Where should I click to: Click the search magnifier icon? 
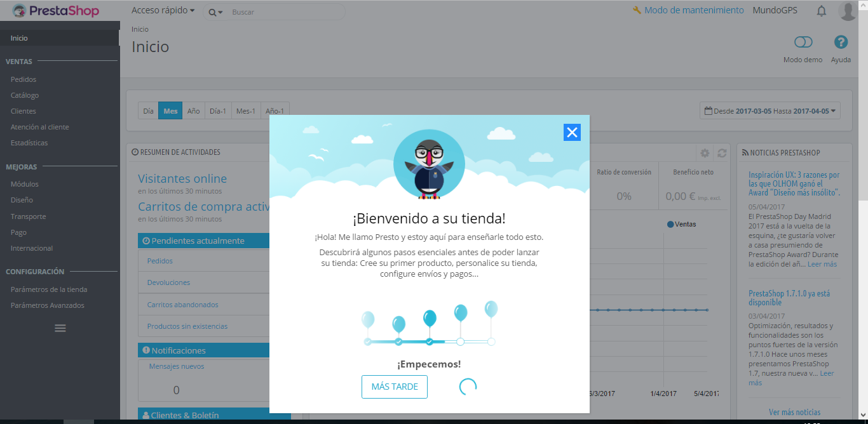click(x=212, y=12)
